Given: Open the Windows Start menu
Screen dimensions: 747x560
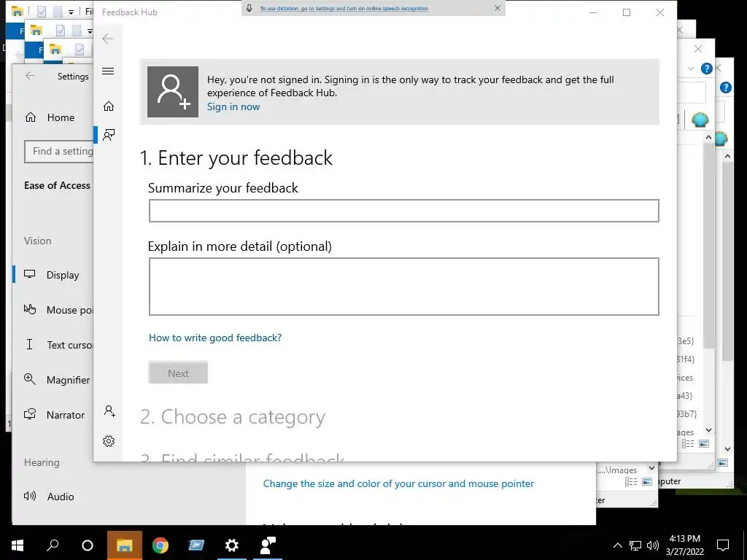Looking at the screenshot, I should pyautogui.click(x=18, y=545).
